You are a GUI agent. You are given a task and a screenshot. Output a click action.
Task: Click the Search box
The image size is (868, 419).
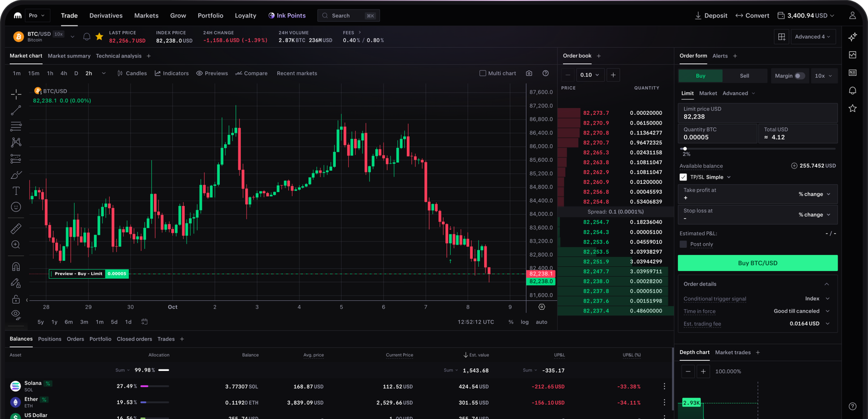tap(349, 16)
